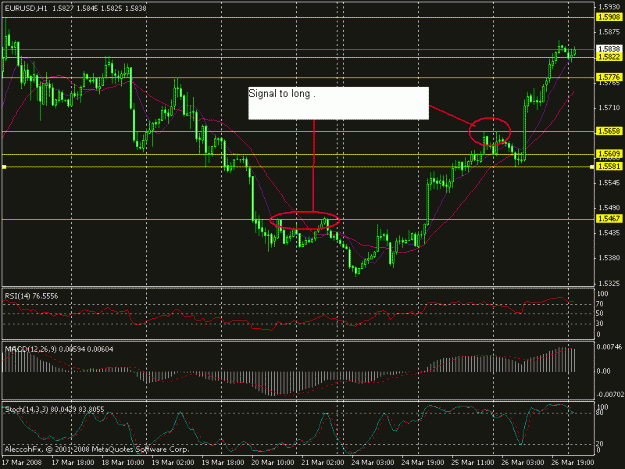Click the 1.5838 current price label

(x=609, y=49)
